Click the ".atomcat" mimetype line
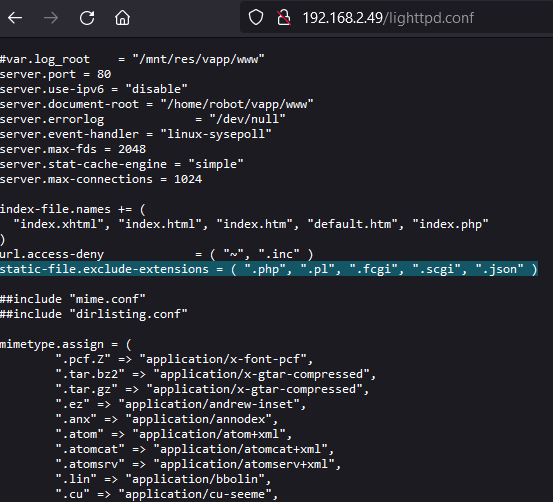The width and height of the screenshot is (553, 502). pos(195,449)
